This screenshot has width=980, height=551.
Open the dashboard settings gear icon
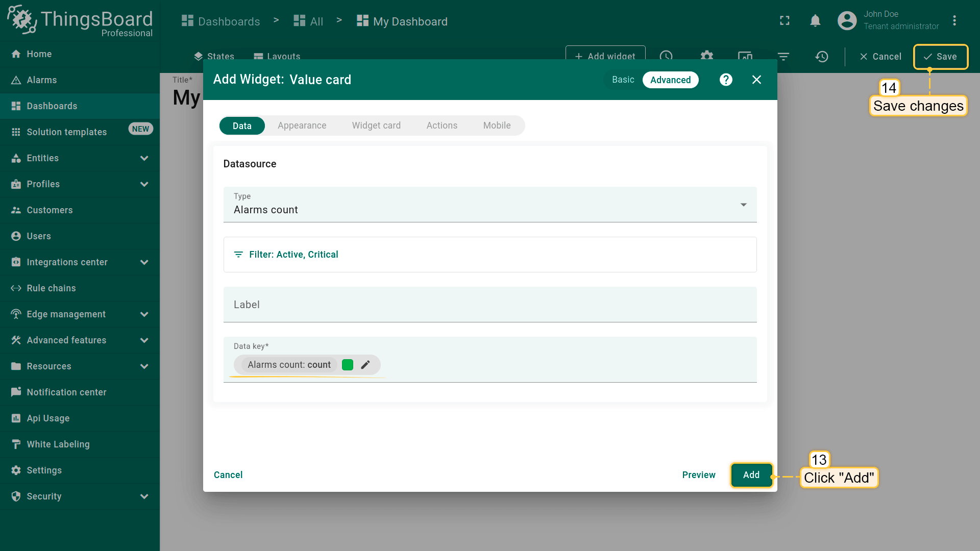(706, 56)
